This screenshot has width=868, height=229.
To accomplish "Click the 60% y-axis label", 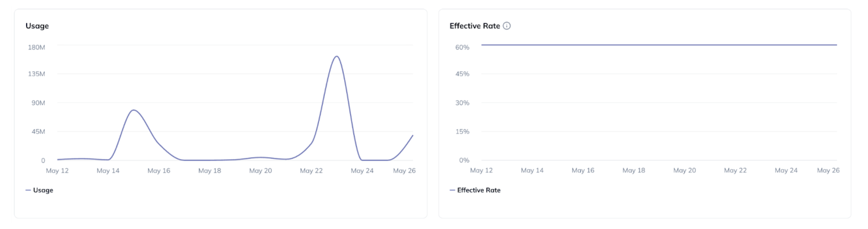I will click(462, 47).
